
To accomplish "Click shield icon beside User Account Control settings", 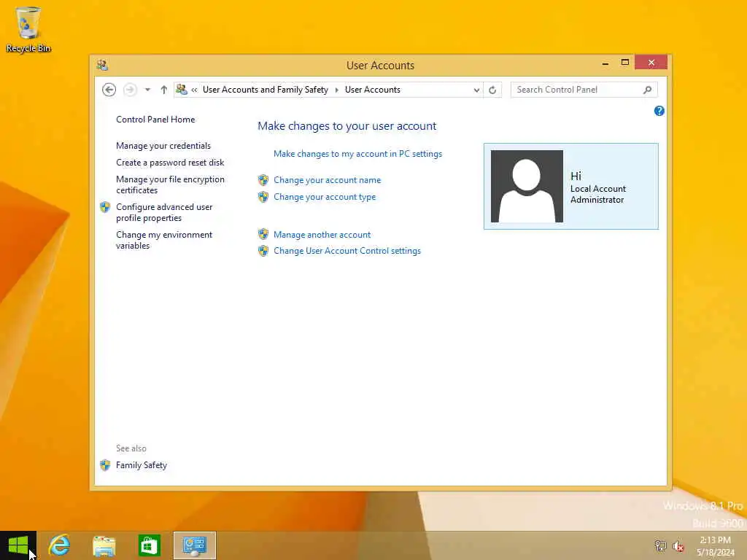I will tap(263, 251).
